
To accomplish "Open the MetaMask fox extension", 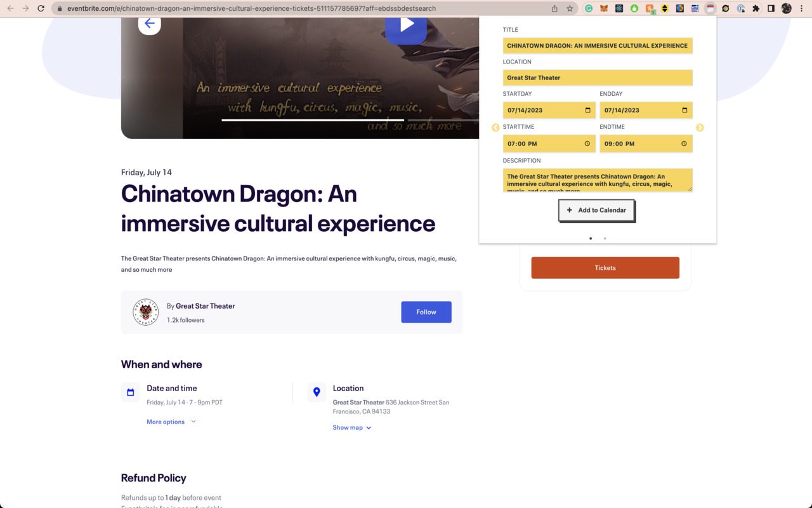I will tap(604, 8).
